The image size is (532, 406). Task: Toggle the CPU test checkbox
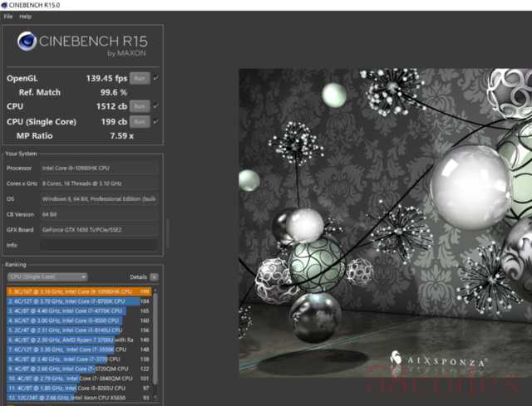[x=155, y=106]
